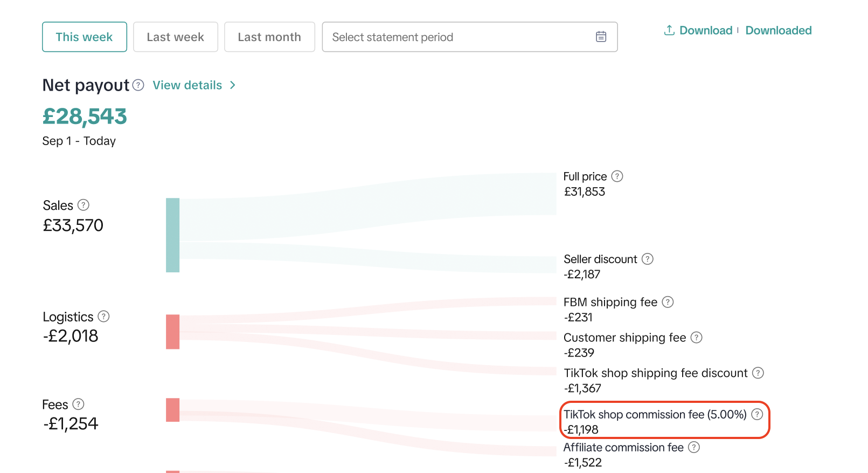Open the Downloaded files link
The image size is (868, 473).
pyautogui.click(x=778, y=30)
